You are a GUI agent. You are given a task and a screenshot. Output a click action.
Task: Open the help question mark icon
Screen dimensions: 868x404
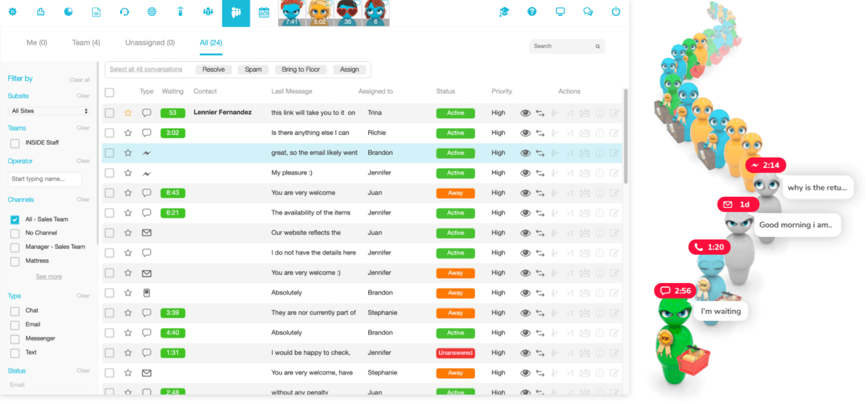pyautogui.click(x=532, y=12)
